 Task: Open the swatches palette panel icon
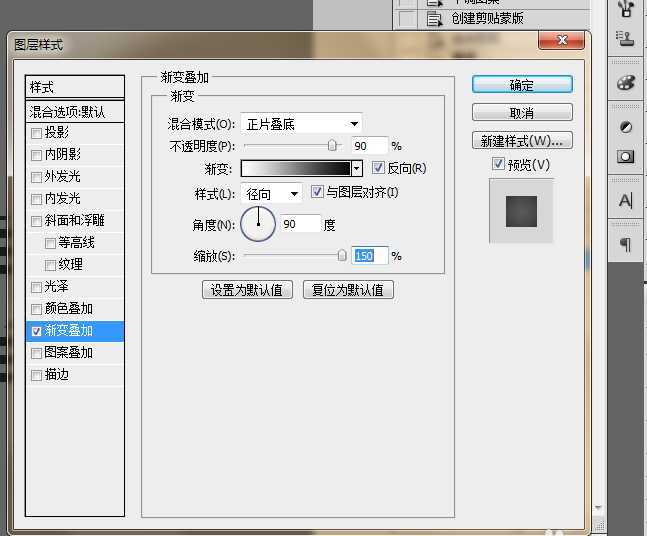[627, 82]
